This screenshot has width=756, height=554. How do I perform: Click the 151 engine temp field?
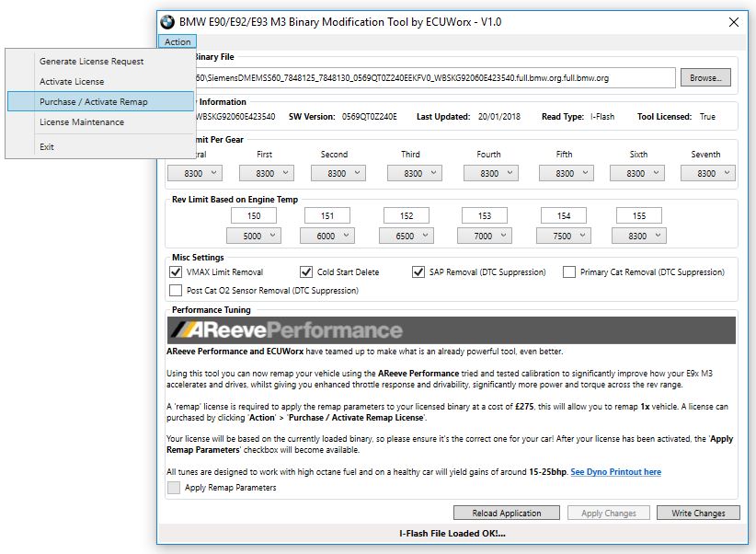tap(327, 215)
